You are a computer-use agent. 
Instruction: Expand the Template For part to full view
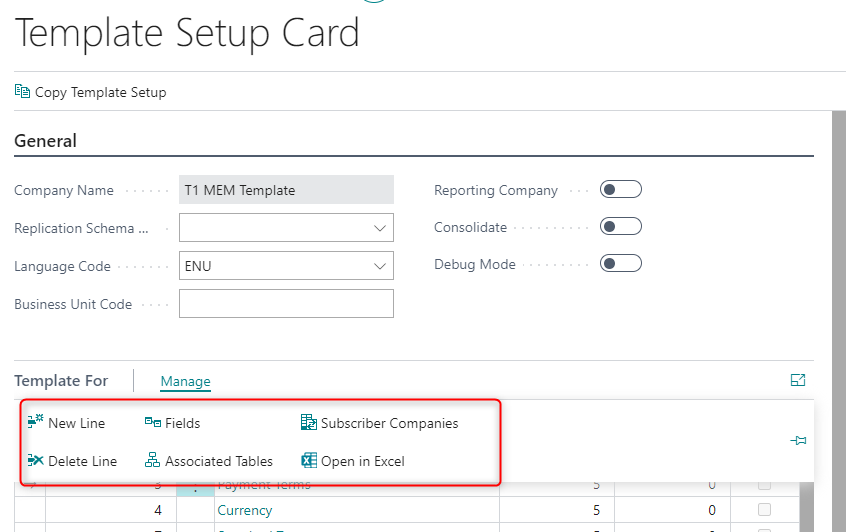point(798,380)
